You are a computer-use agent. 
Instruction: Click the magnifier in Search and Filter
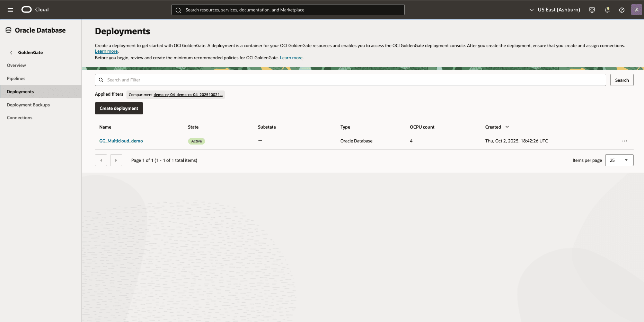tap(101, 80)
